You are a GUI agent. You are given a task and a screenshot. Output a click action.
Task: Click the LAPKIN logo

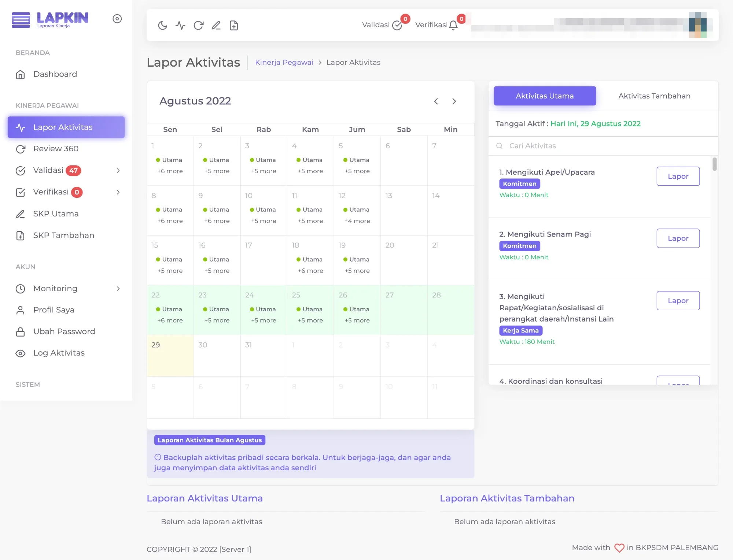click(50, 19)
